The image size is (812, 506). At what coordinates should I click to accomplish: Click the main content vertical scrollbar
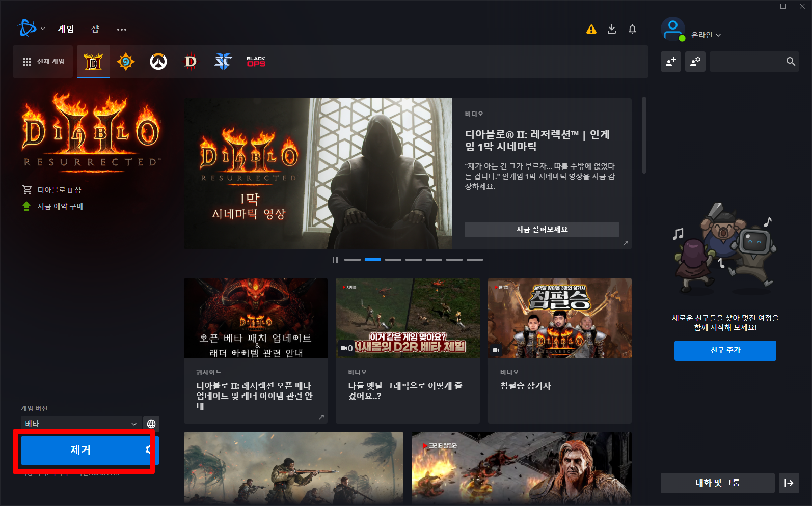644,135
